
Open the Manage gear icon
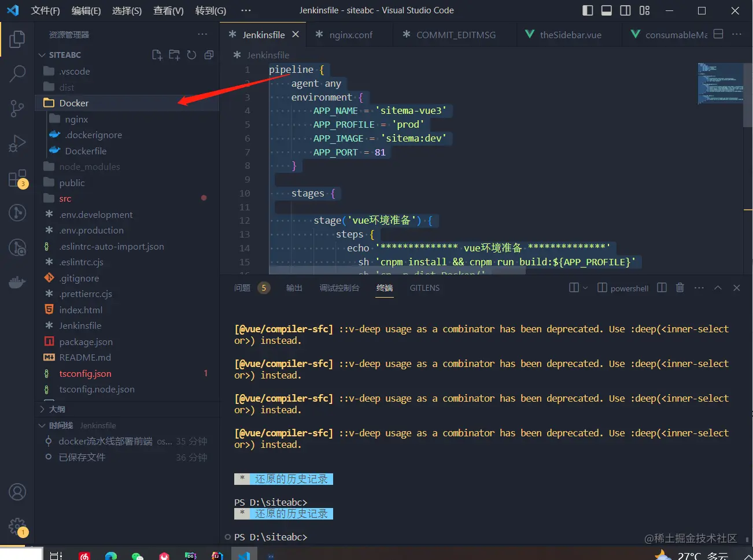coord(17,526)
